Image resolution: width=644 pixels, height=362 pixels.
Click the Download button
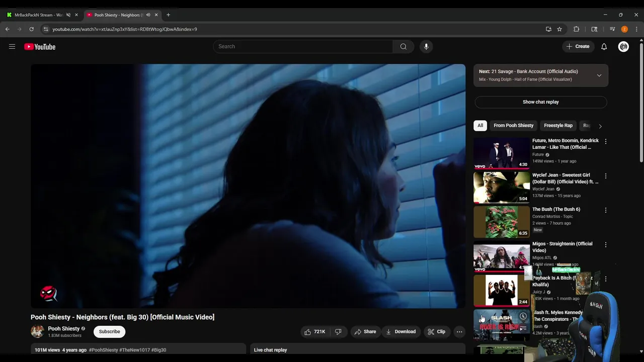point(400,332)
